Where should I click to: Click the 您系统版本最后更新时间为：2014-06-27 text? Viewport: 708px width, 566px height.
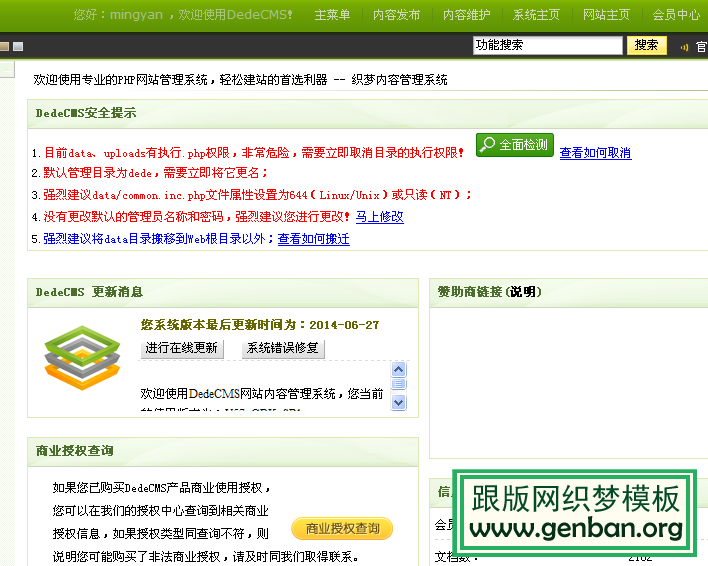260,325
